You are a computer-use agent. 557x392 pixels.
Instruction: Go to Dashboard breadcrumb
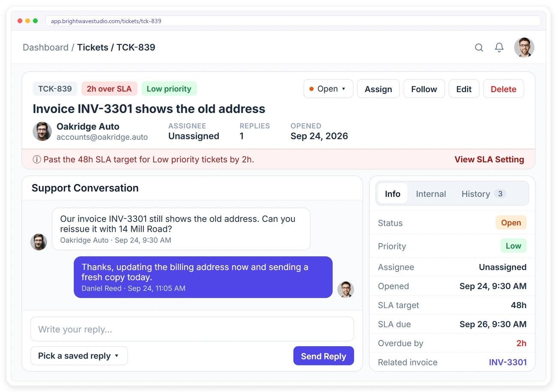45,47
